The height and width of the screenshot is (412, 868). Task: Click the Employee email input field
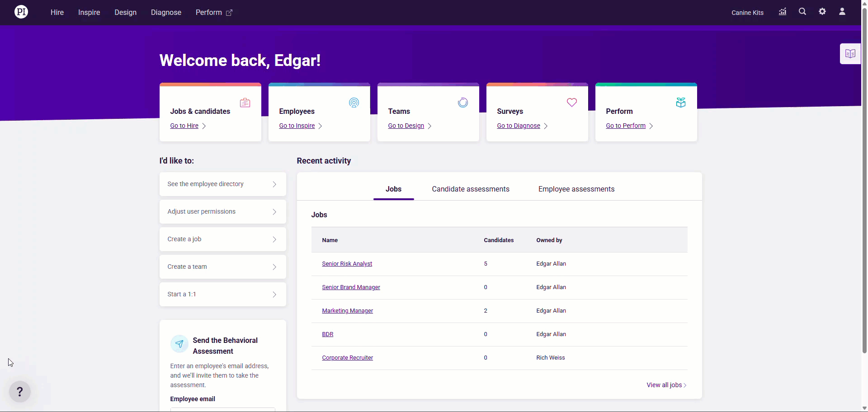(222, 409)
